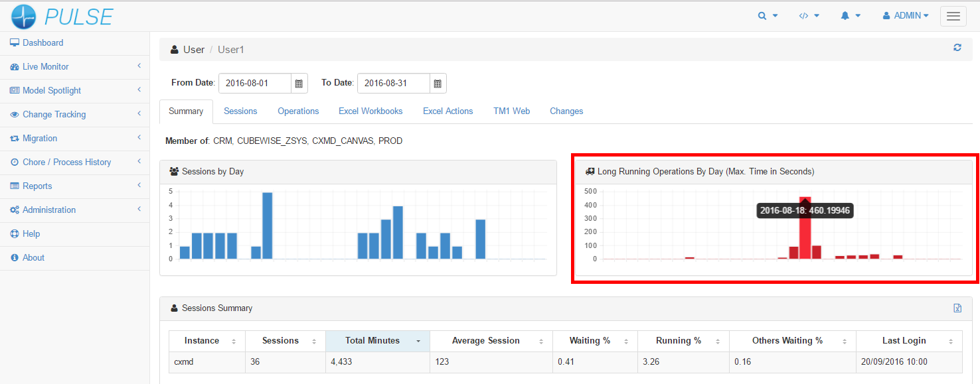Click the Pulse logo icon
The width and height of the screenshot is (980, 384).
click(x=23, y=17)
